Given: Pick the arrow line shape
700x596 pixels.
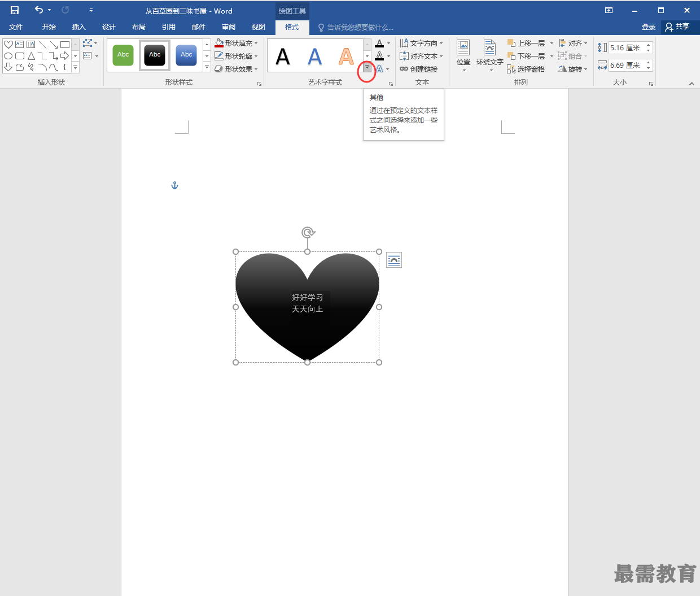Looking at the screenshot, I should (54, 44).
